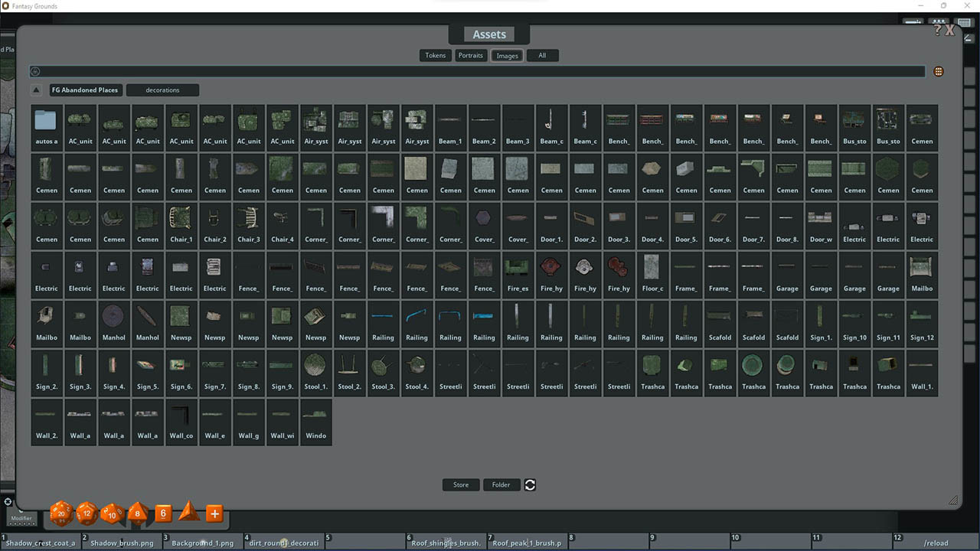Click the plus icon after the d4 die
The width and height of the screenshot is (980, 551).
[214, 514]
